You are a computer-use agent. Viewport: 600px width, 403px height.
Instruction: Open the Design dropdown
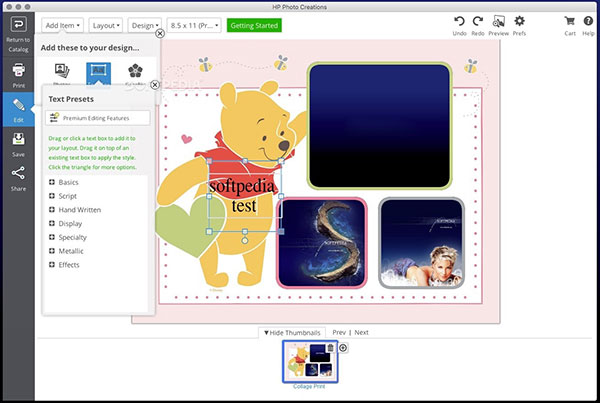(x=145, y=26)
